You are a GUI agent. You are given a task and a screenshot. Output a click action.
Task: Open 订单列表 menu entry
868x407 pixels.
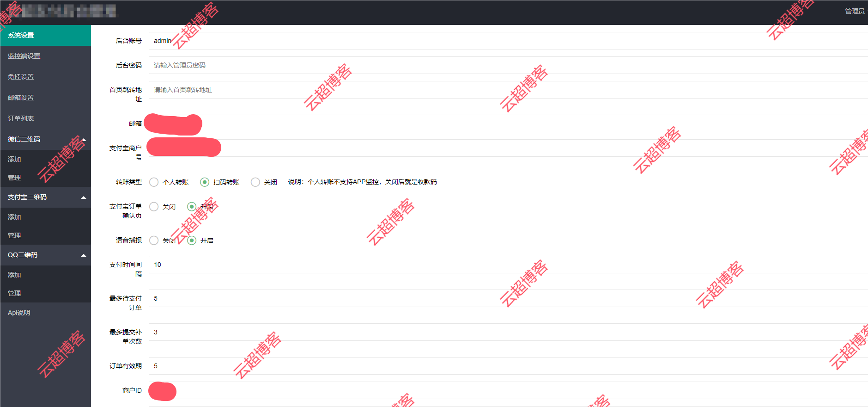click(45, 118)
